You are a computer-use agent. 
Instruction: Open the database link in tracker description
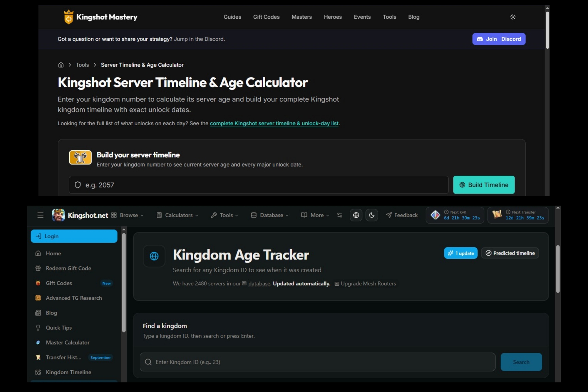pyautogui.click(x=259, y=284)
